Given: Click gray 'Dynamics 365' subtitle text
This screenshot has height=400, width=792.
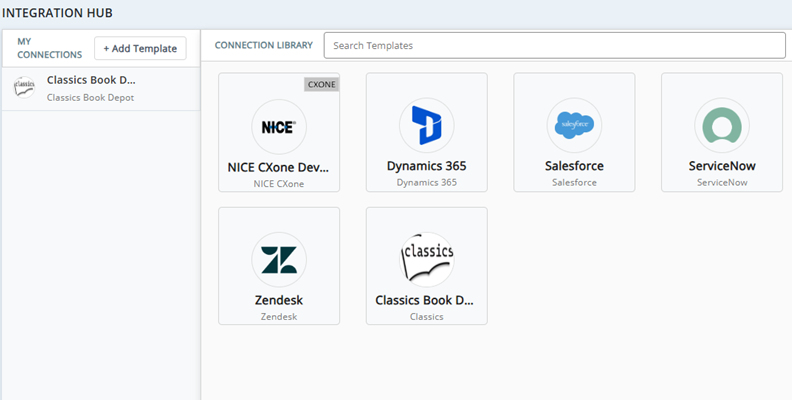Looking at the screenshot, I should coord(426,182).
